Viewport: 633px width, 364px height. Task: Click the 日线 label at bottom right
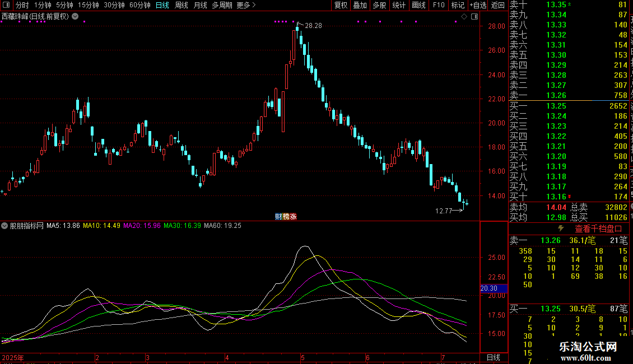pyautogui.click(x=494, y=357)
